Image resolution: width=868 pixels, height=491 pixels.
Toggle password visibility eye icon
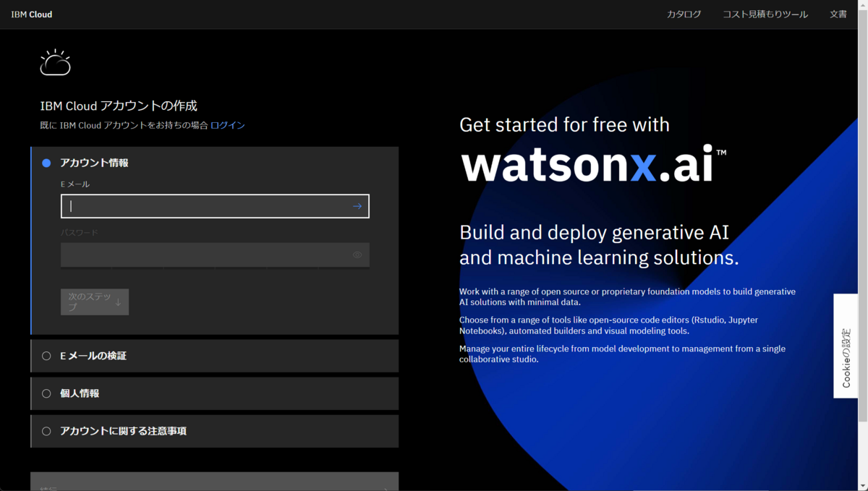(x=357, y=255)
